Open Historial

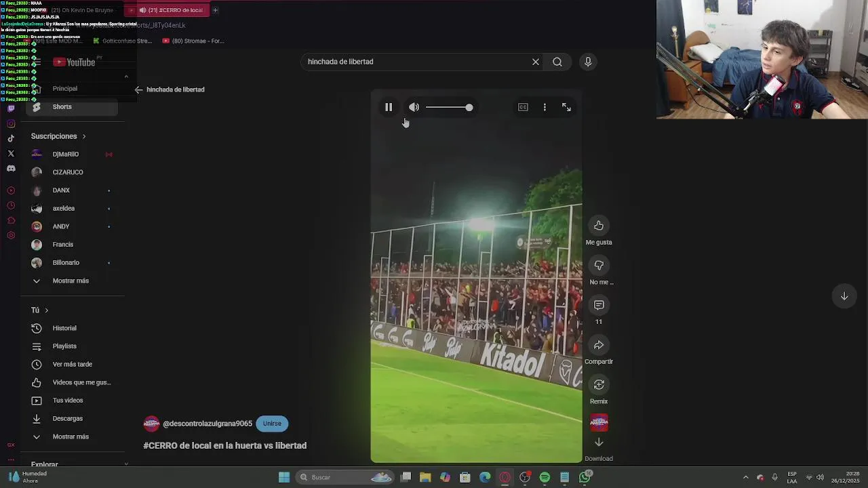(x=72, y=328)
